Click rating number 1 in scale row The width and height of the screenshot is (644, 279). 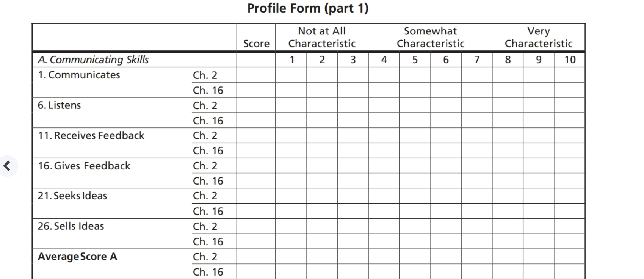[x=291, y=60]
